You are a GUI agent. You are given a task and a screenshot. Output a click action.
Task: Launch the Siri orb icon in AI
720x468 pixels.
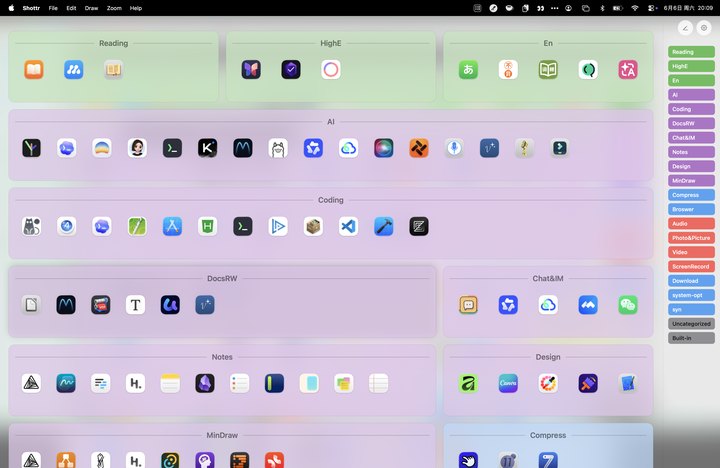(x=384, y=148)
